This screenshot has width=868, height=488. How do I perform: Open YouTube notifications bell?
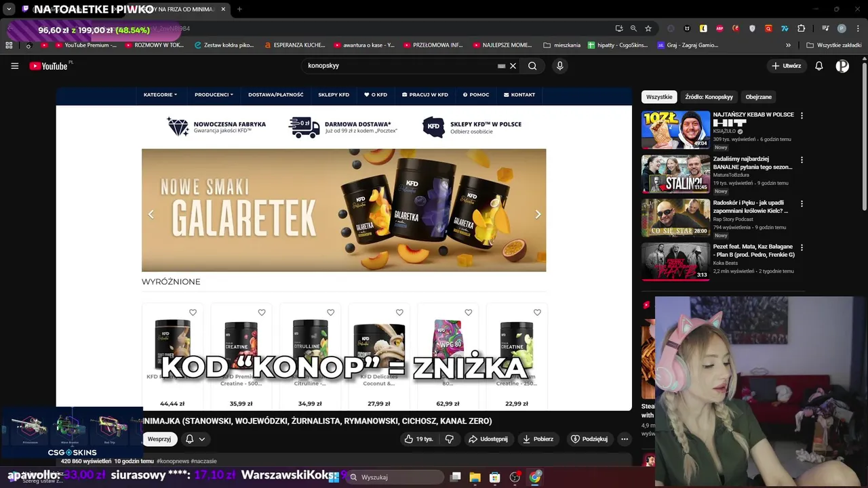(819, 66)
